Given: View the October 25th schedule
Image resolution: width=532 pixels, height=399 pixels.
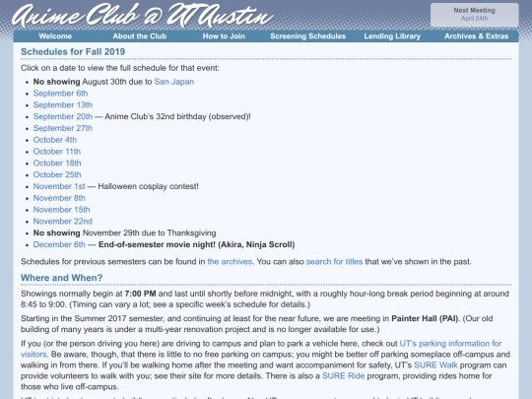Looking at the screenshot, I should 57,174.
